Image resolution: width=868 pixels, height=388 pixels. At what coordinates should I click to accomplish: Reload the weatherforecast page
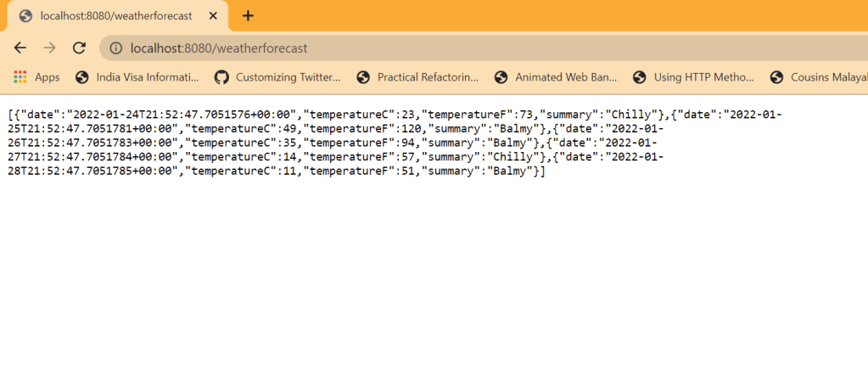click(x=79, y=48)
